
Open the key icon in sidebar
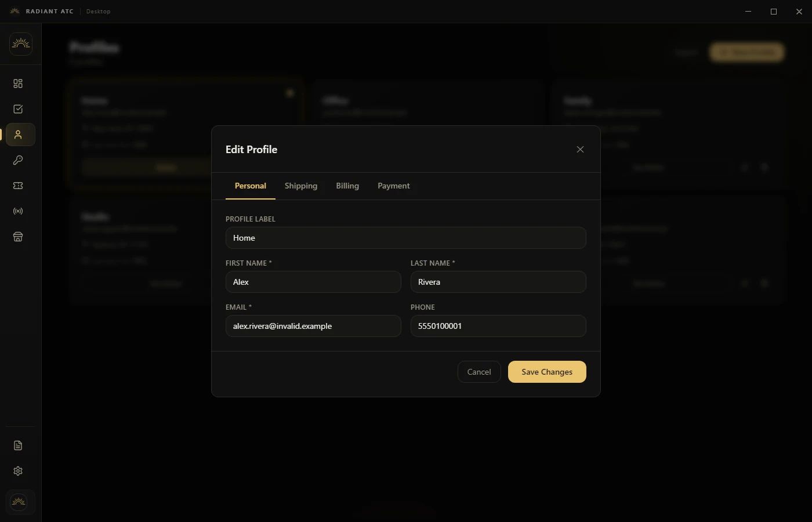(18, 160)
